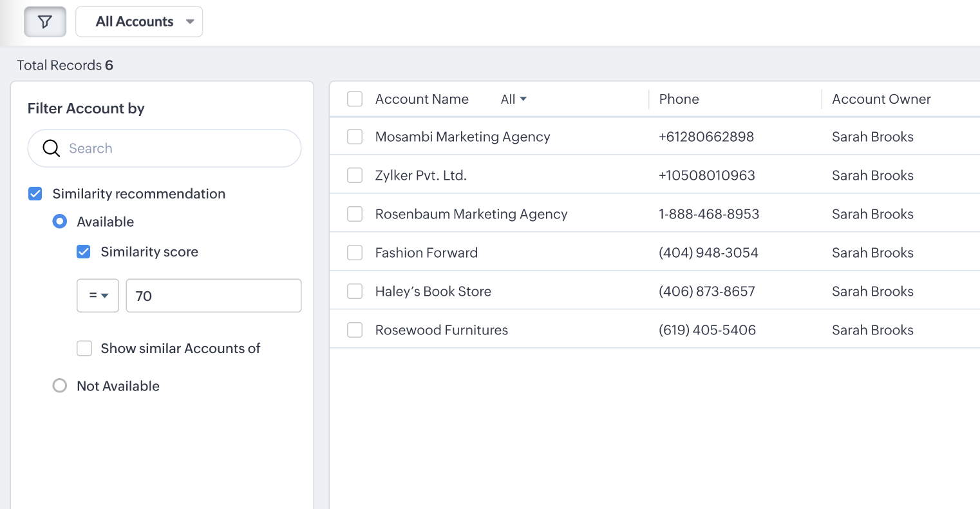This screenshot has height=509, width=980.
Task: Open the Rosenbaum Marketing Agency account
Action: [x=471, y=214]
